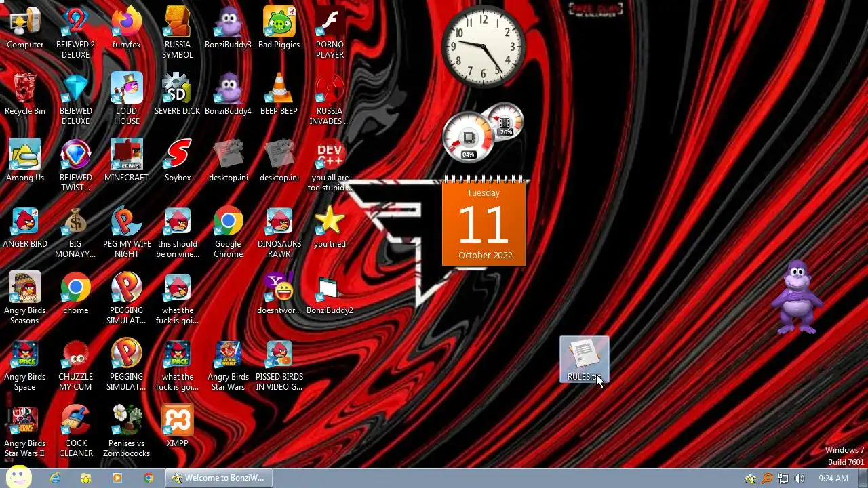Screen dimensions: 868x488
Task: Open Windows Media Player taskbar icon
Action: 117,478
